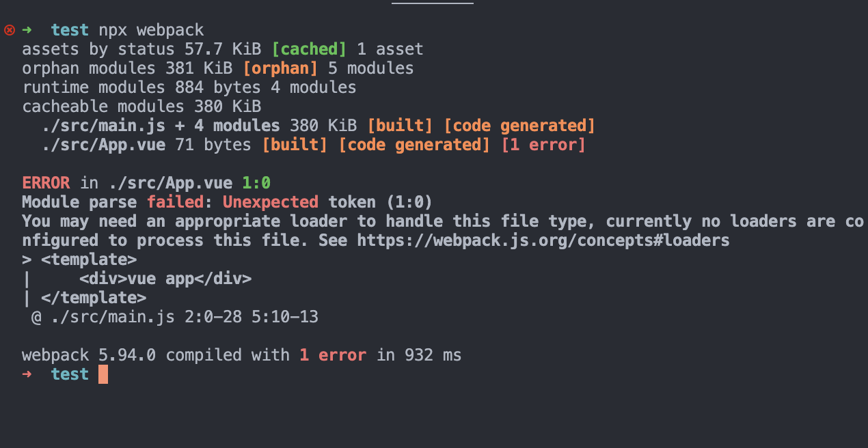Click the terminal cursor block
This screenshot has width=868, height=448.
click(103, 374)
